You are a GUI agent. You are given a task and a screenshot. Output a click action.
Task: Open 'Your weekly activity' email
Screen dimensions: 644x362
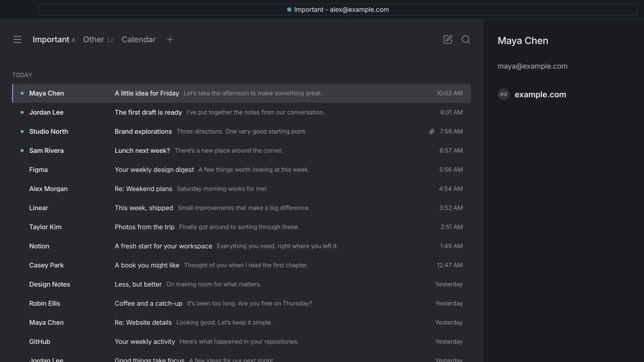242,341
